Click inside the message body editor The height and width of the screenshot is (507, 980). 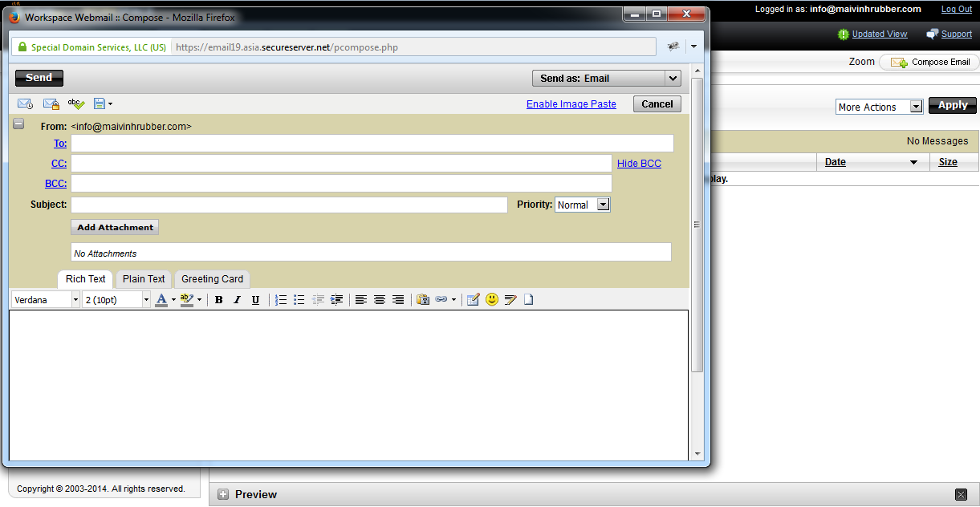tap(349, 385)
